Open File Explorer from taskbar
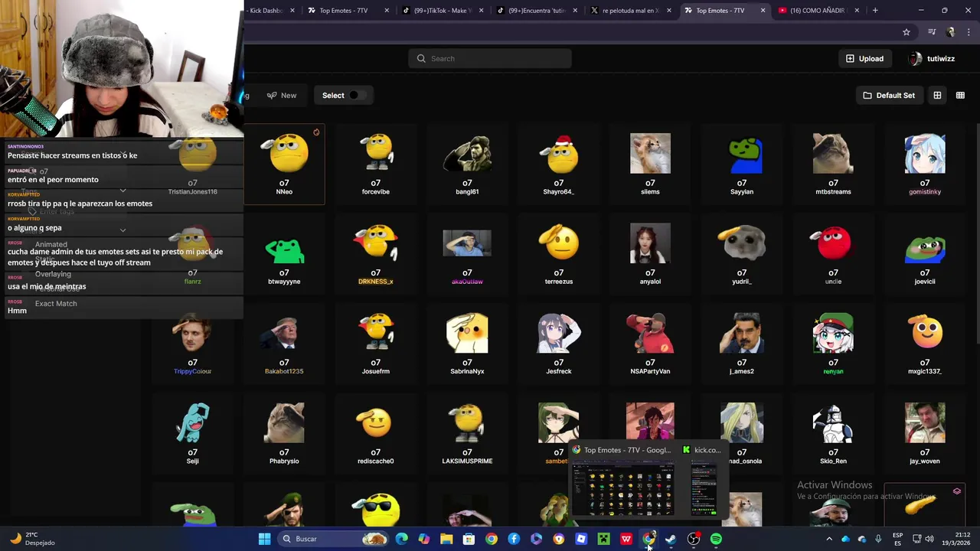The height and width of the screenshot is (551, 980). click(446, 539)
